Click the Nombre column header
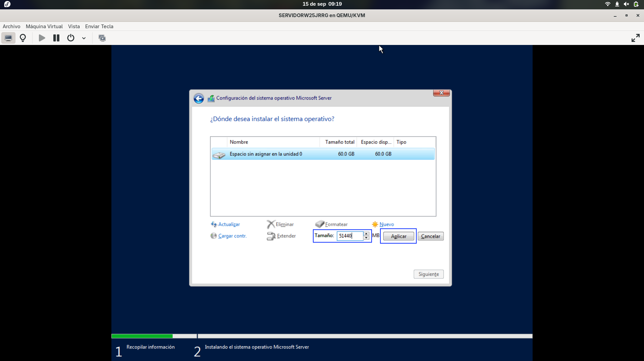The image size is (644, 361). tap(273, 142)
